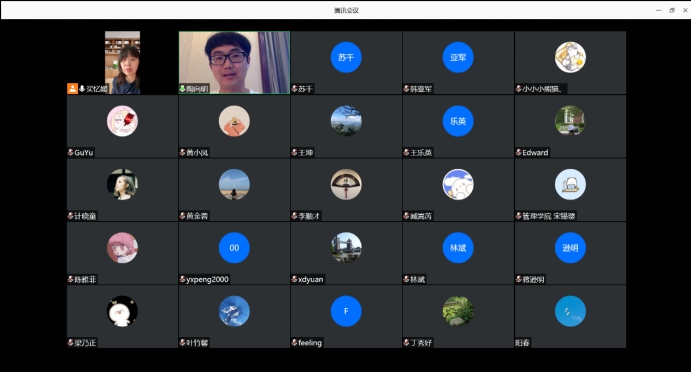The height and width of the screenshot is (372, 691).
Task: Click the blue 亚军 avatar circle
Action: click(x=458, y=57)
